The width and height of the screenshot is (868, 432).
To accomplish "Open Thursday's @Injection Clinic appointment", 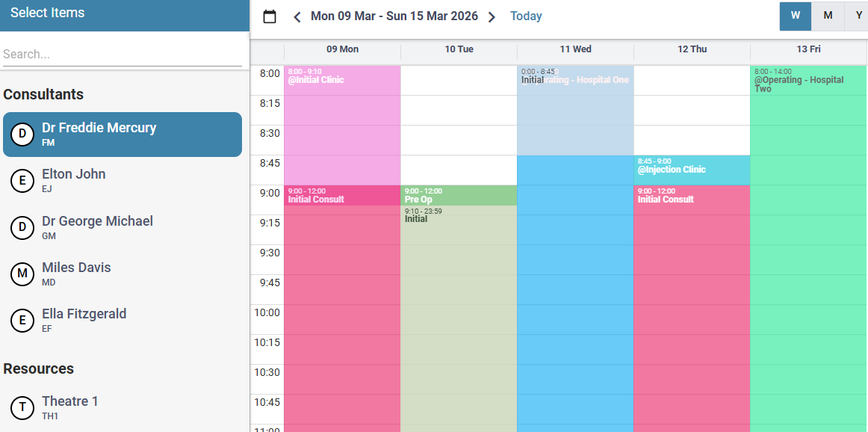I will pos(692,170).
